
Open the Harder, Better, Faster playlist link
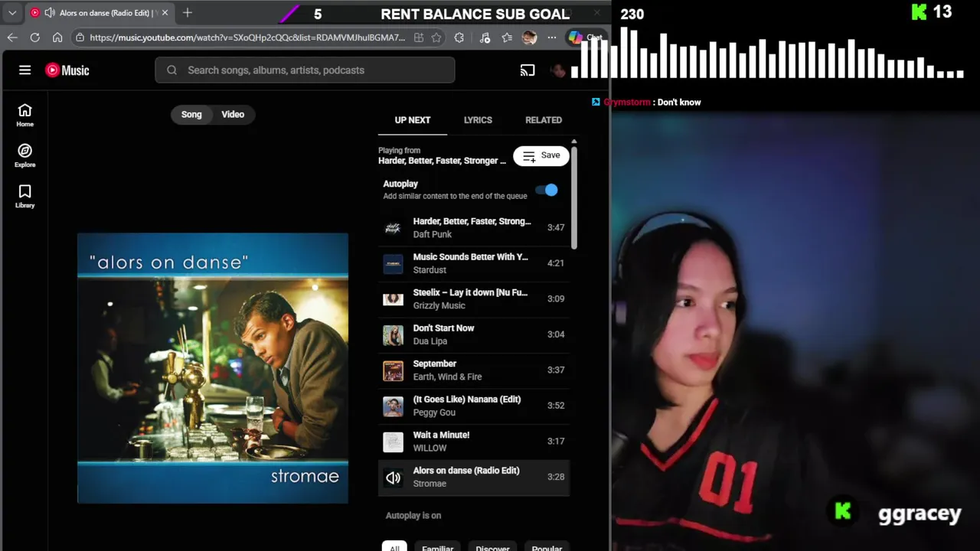click(x=442, y=161)
